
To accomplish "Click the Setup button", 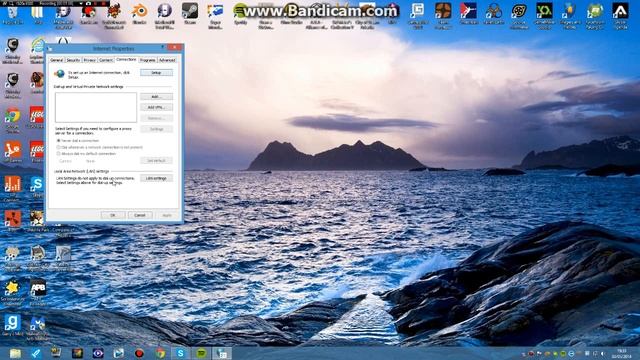I will point(156,73).
